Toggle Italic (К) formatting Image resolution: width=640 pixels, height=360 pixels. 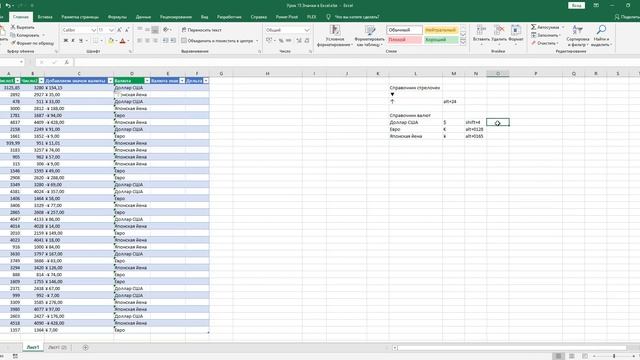[x=73, y=40]
